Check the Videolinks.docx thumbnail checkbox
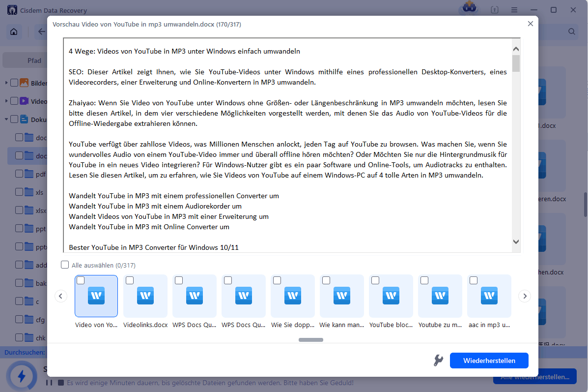Image resolution: width=588 pixels, height=392 pixels. click(129, 280)
